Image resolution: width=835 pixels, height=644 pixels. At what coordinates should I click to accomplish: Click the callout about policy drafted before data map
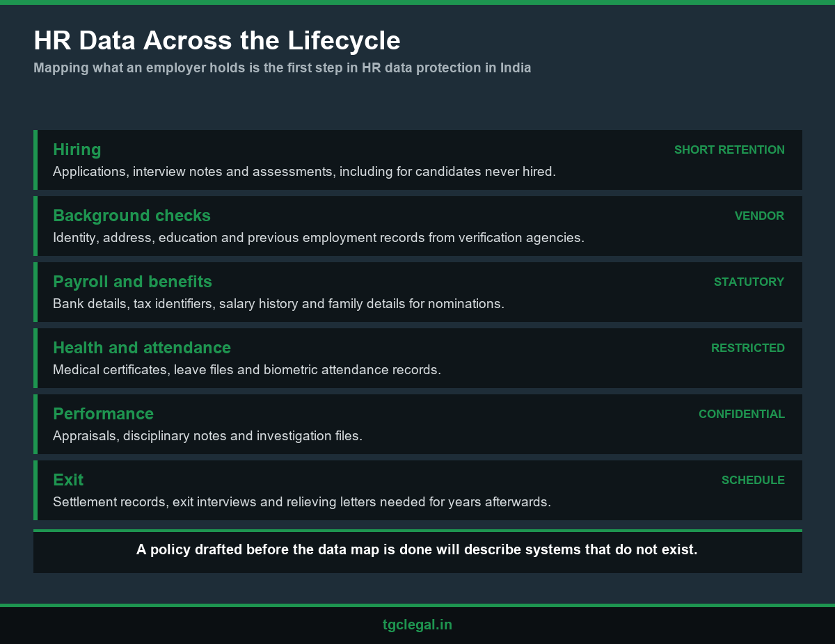(417, 550)
